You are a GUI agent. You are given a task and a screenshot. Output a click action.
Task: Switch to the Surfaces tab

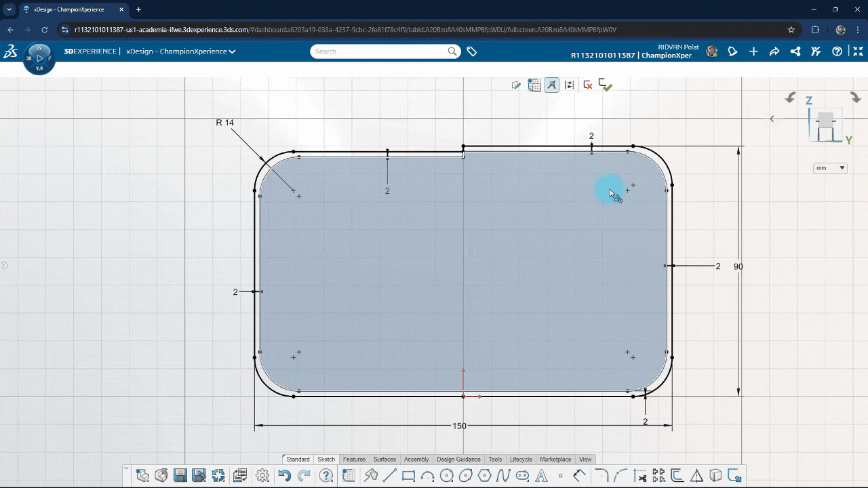pos(384,459)
